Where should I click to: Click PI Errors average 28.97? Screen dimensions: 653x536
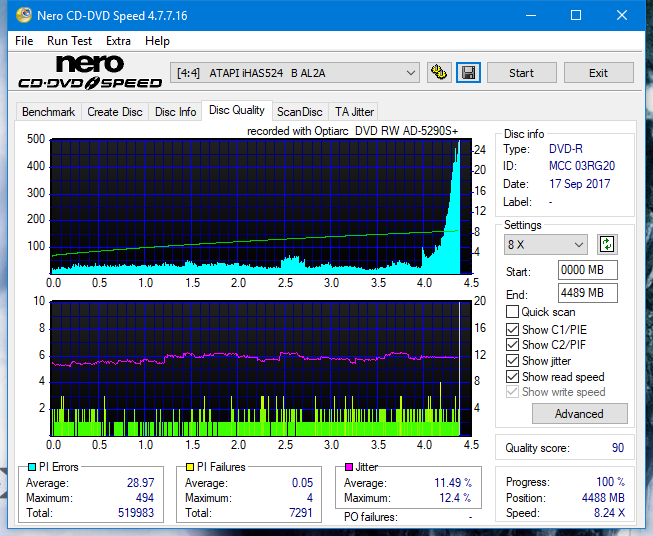pyautogui.click(x=140, y=483)
